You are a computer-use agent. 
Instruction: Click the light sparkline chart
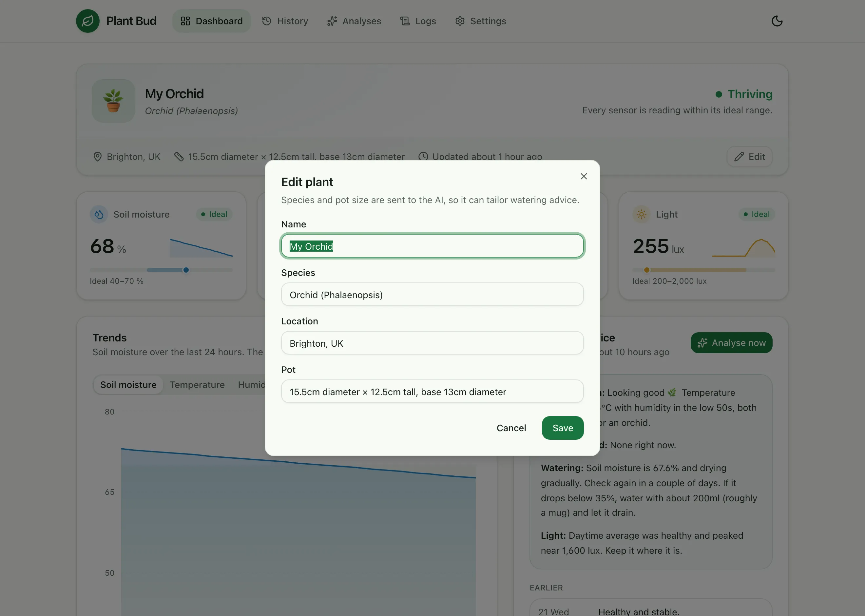[744, 248]
